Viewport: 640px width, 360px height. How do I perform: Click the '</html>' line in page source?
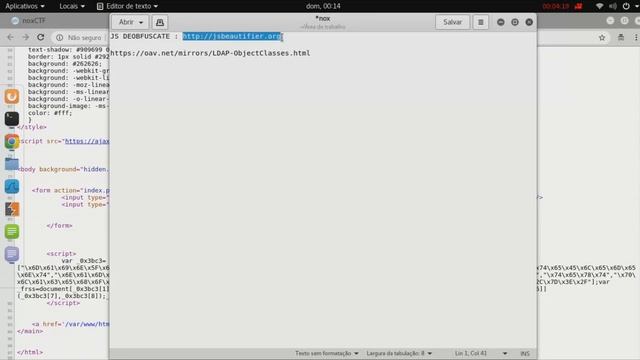click(x=30, y=352)
